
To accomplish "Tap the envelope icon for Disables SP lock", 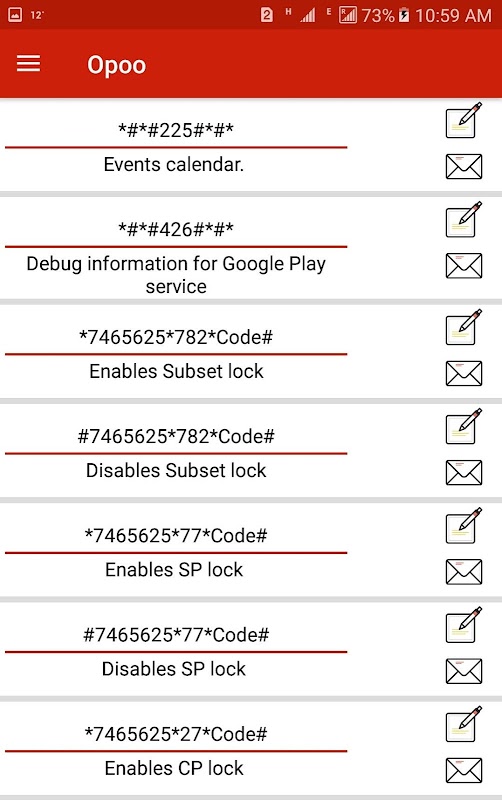I will [x=464, y=671].
